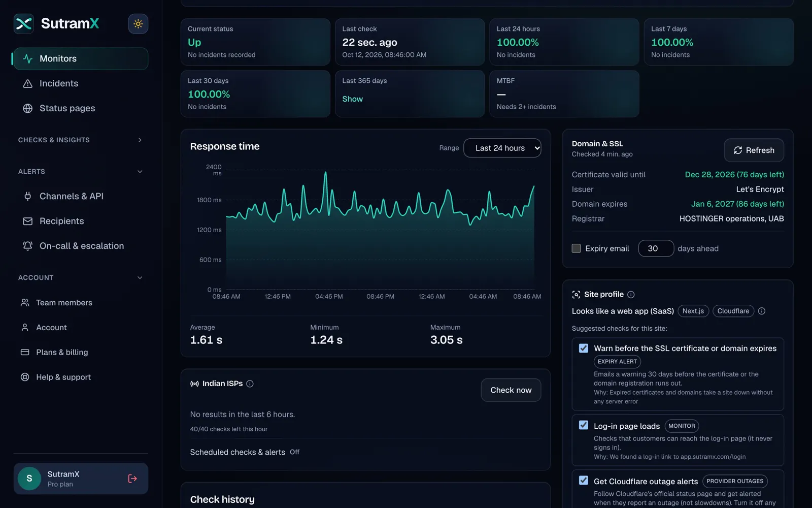Enable the Expiry email checkbox
This screenshot has height=508, width=812.
(x=576, y=248)
